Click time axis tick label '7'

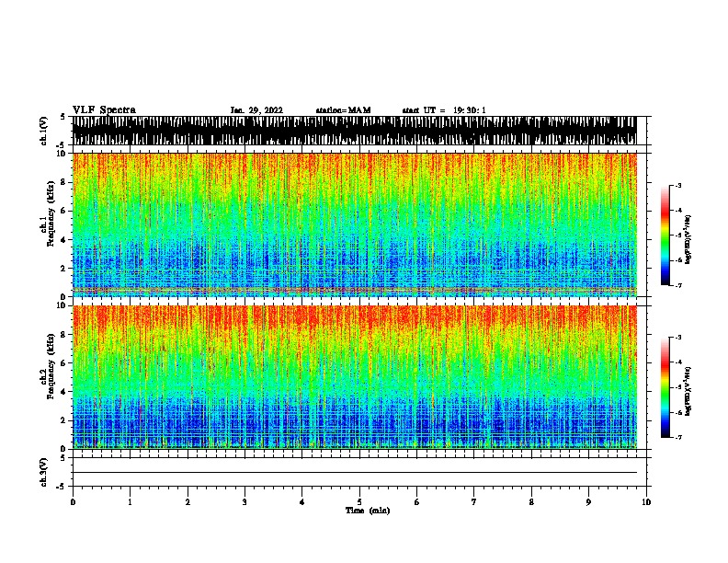(474, 502)
